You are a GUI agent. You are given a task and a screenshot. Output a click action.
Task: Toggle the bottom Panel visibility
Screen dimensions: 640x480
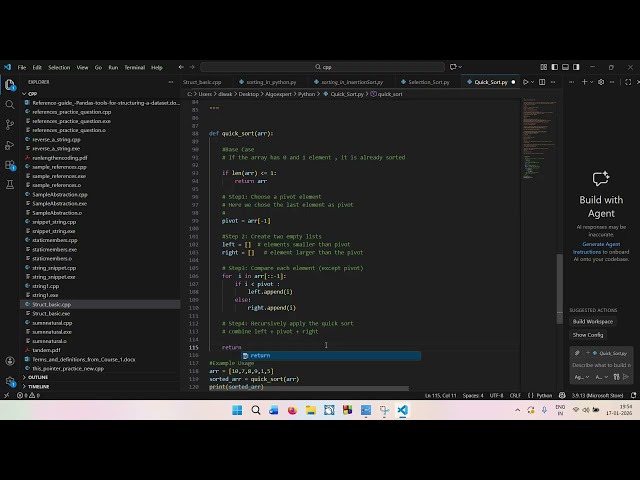pos(565,67)
